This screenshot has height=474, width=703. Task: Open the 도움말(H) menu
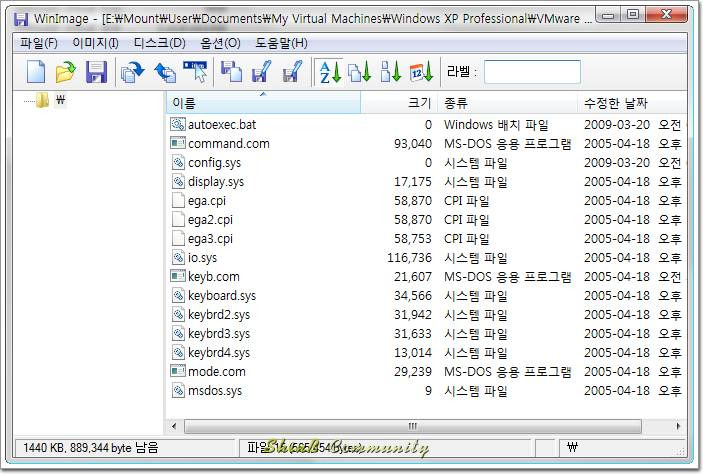point(281,43)
